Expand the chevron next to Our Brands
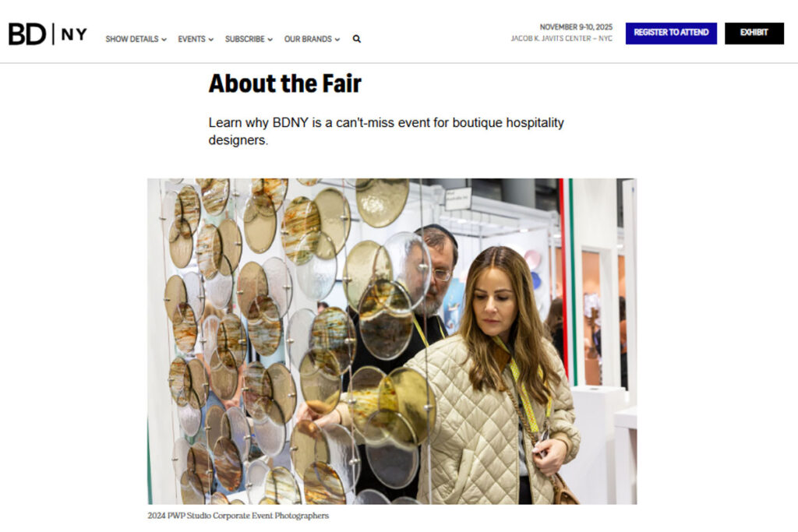The height and width of the screenshot is (532, 798). 337,40
